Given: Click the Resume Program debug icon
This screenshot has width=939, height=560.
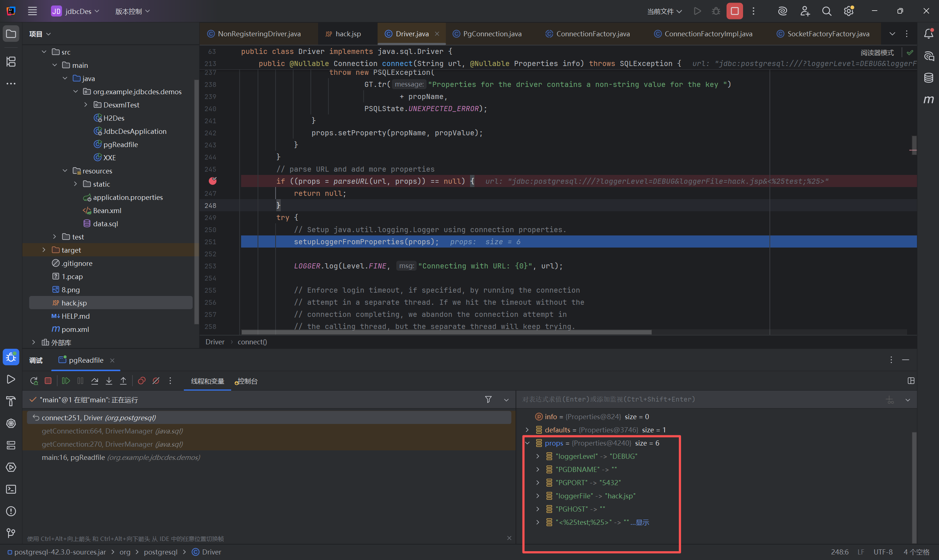Looking at the screenshot, I should pyautogui.click(x=66, y=381).
